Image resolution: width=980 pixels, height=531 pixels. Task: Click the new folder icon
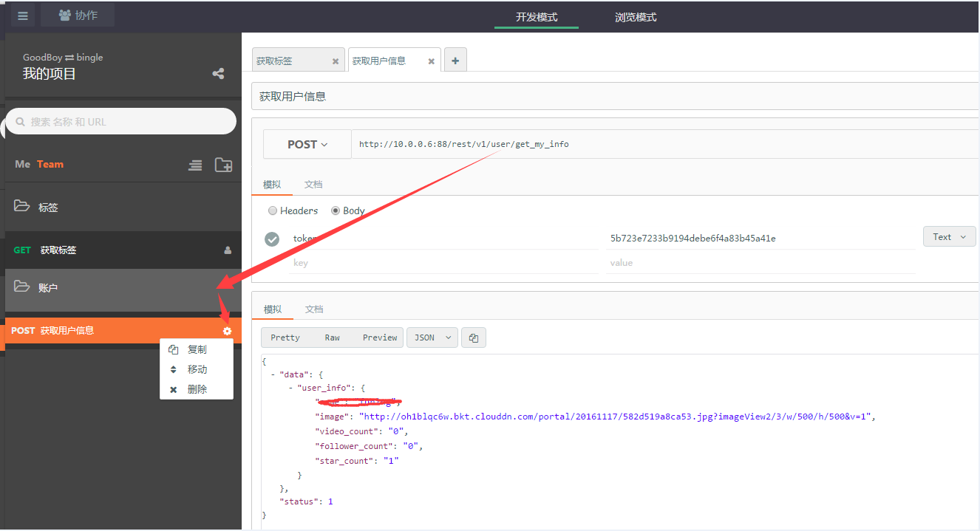pyautogui.click(x=223, y=165)
